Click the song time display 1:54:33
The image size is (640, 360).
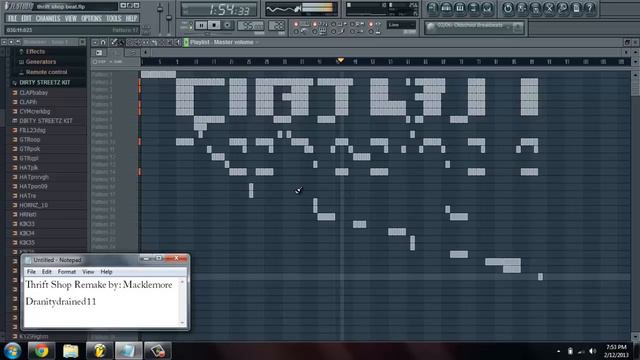pyautogui.click(x=220, y=9)
